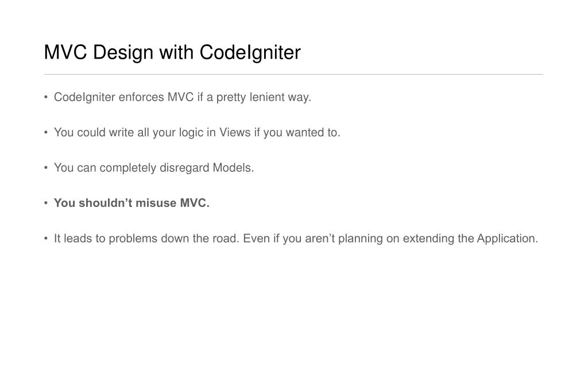Click the horizontal divider line under the title
The height and width of the screenshot is (368, 588).
(293, 74)
